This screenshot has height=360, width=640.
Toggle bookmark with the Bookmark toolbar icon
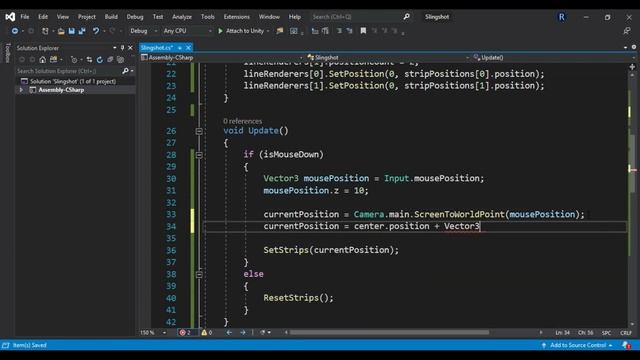(363, 31)
